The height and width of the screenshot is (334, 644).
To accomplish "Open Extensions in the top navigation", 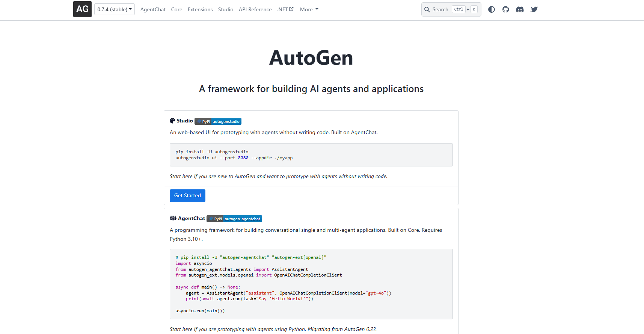I will 200,9.
